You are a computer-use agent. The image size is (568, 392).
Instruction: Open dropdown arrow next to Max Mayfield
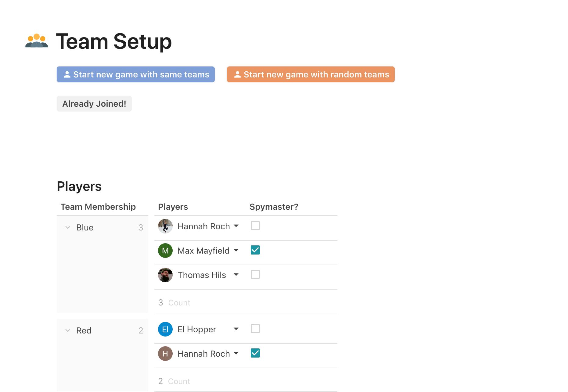click(236, 251)
